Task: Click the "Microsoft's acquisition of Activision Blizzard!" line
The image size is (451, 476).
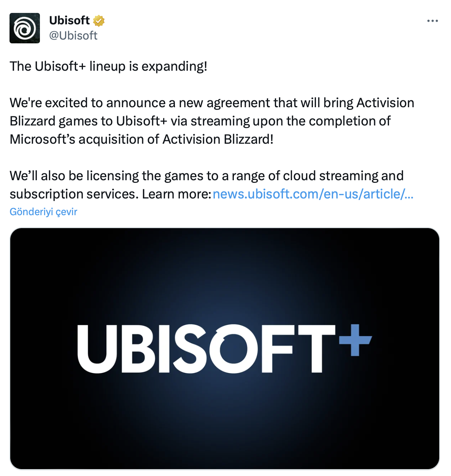Action: click(141, 140)
